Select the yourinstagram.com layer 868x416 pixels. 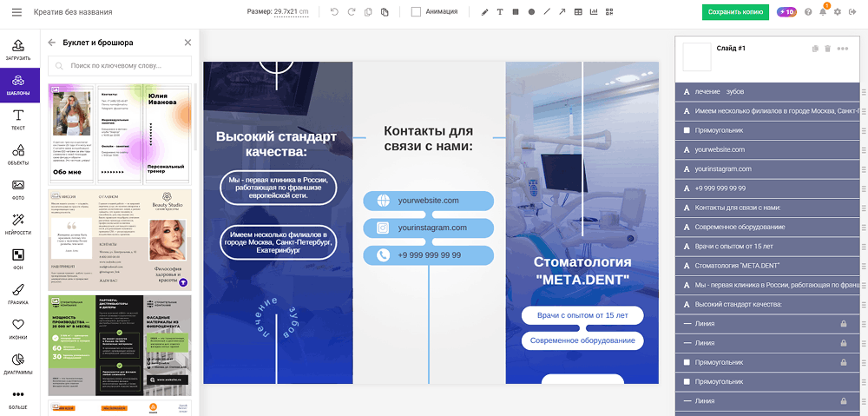[766, 169]
